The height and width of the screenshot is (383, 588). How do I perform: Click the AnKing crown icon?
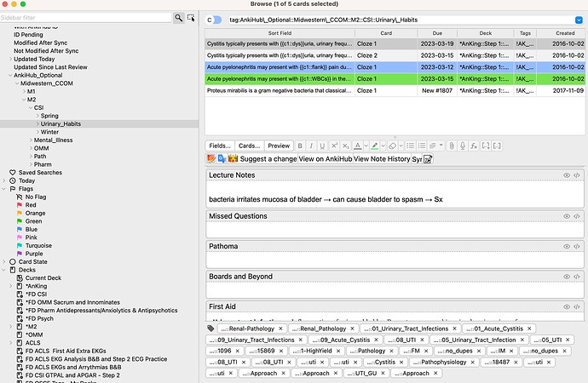pos(233,159)
